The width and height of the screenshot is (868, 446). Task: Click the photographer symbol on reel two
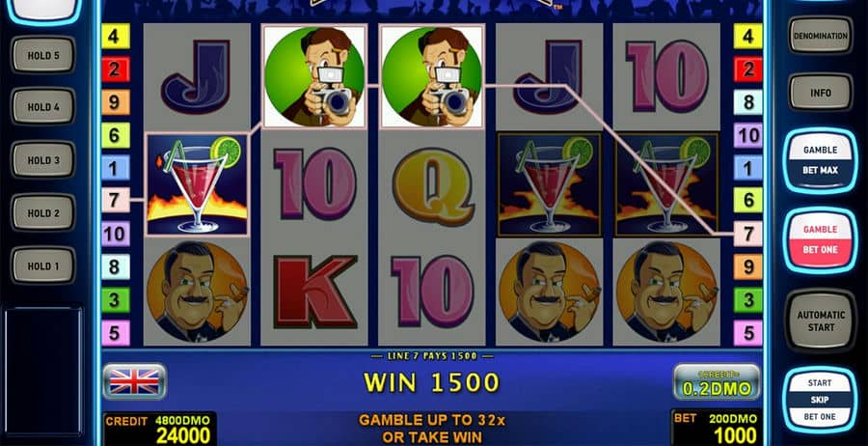point(313,76)
